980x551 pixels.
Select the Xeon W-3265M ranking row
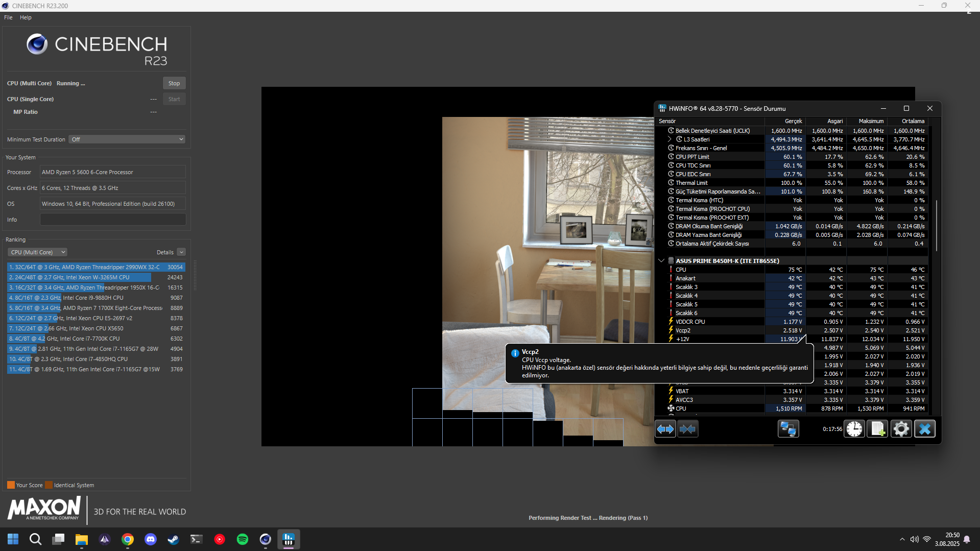coord(96,277)
